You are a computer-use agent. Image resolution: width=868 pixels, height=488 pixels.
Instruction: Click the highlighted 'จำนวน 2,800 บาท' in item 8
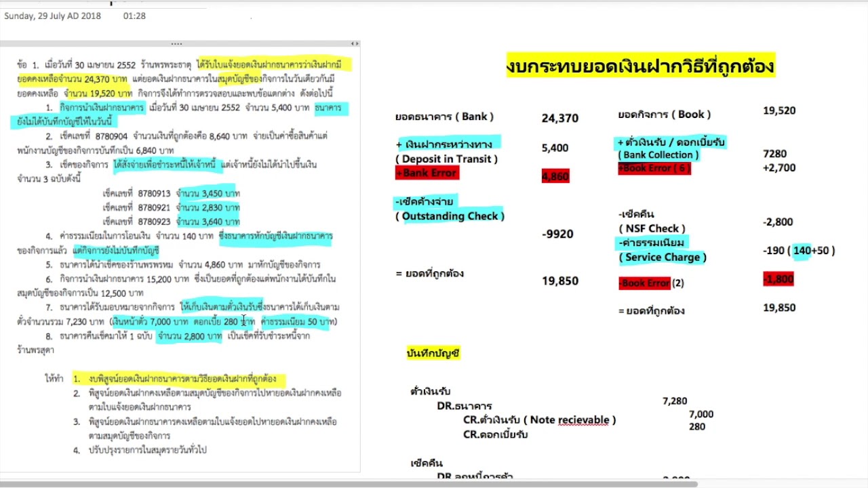(190, 336)
